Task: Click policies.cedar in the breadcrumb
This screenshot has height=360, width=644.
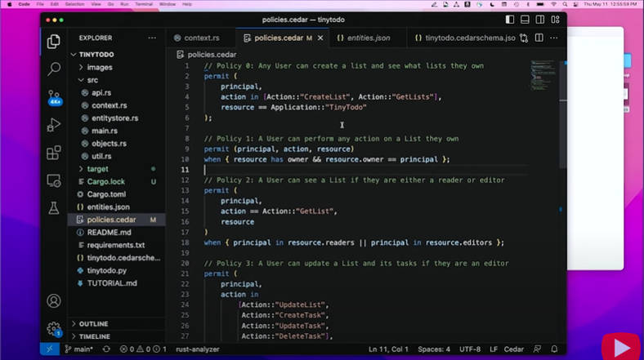Action: click(x=212, y=55)
